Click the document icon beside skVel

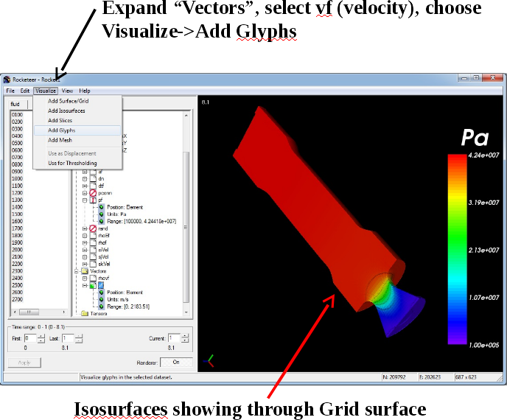[93, 264]
